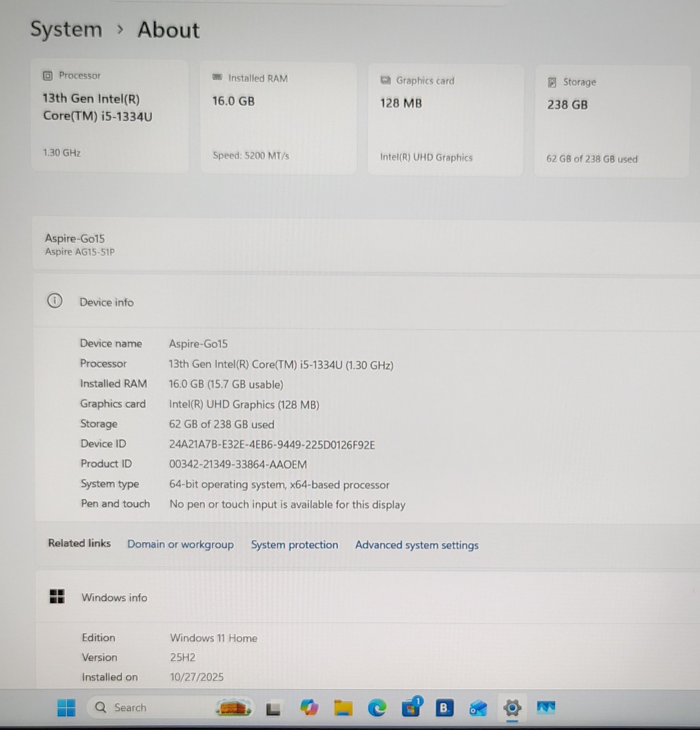Click the 62 GB of 238 GB used row value
This screenshot has height=730, width=700.
222,424
